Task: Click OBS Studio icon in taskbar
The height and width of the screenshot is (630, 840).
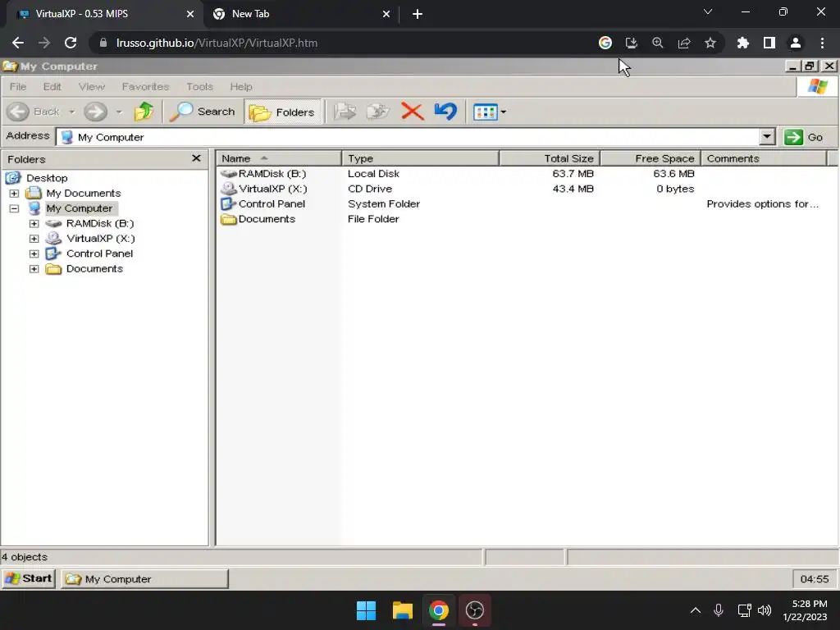Action: 475,610
